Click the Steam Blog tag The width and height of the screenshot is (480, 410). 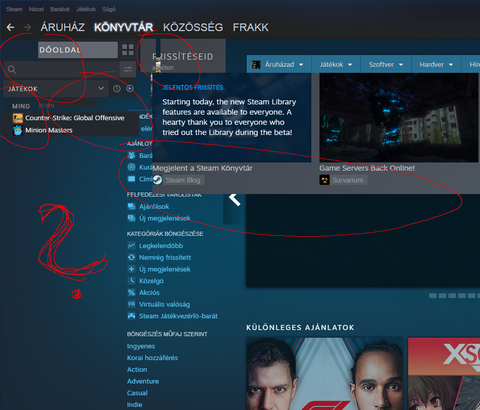pos(183,180)
